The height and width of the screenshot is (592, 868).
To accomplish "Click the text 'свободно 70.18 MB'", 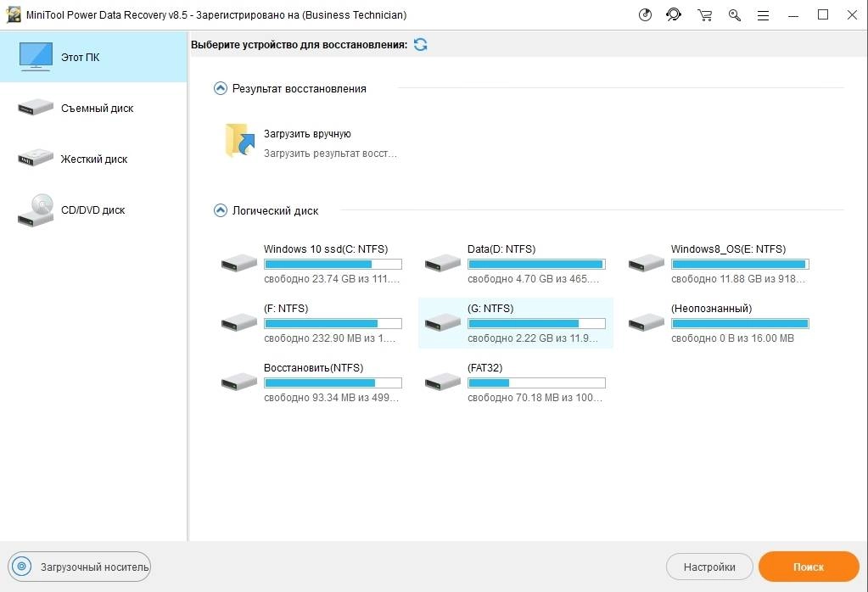I will tap(513, 398).
